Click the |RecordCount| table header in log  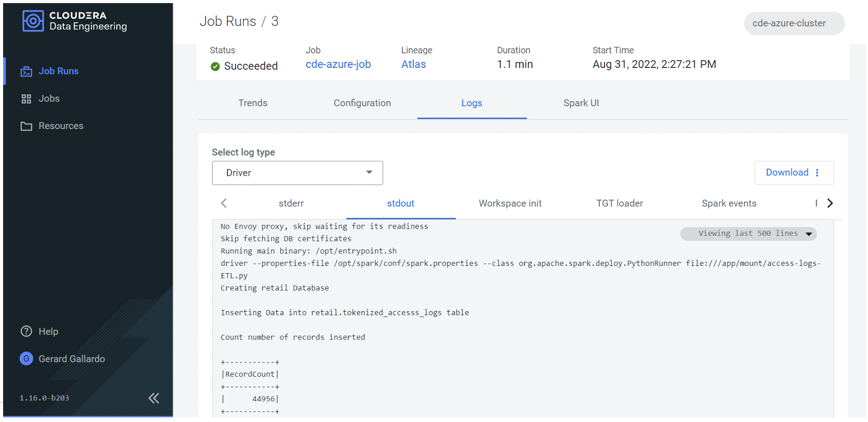coord(250,374)
